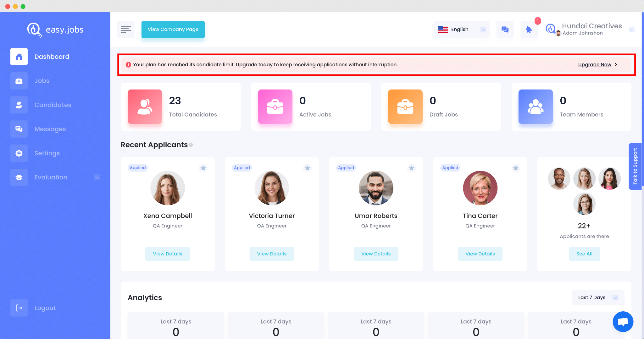The height and width of the screenshot is (339, 644).
Task: Click the Logout label
Action: (45, 308)
